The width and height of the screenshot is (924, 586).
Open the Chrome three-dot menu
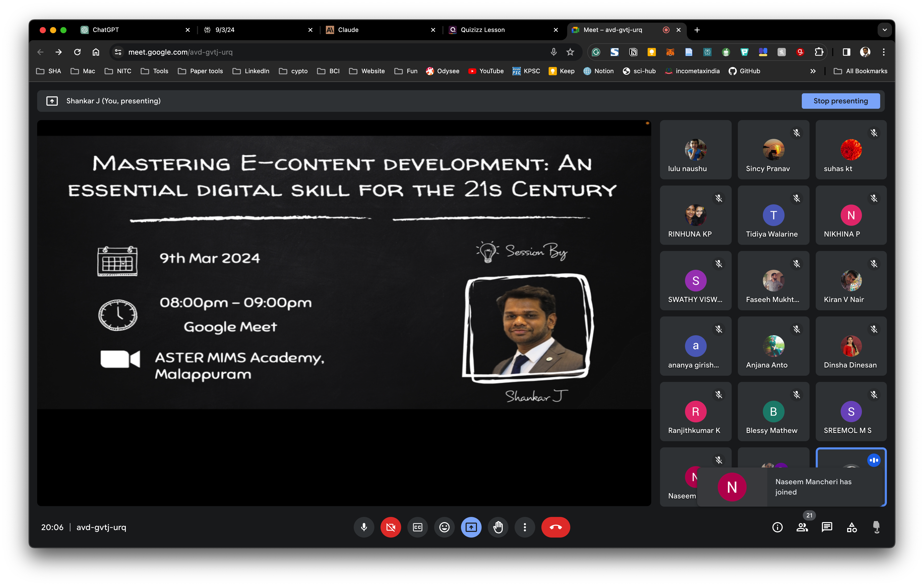[x=883, y=52]
